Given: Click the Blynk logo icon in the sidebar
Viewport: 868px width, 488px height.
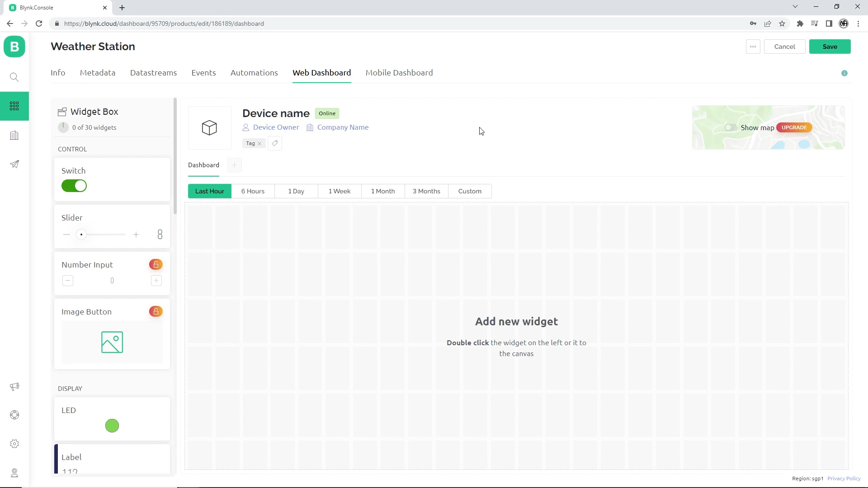Looking at the screenshot, I should click(14, 47).
